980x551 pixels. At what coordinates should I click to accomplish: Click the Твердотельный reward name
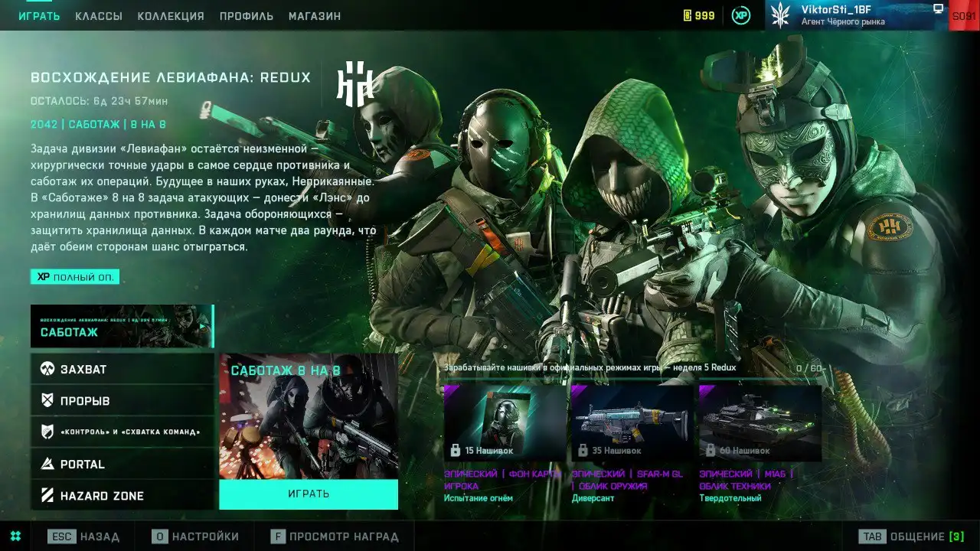730,498
